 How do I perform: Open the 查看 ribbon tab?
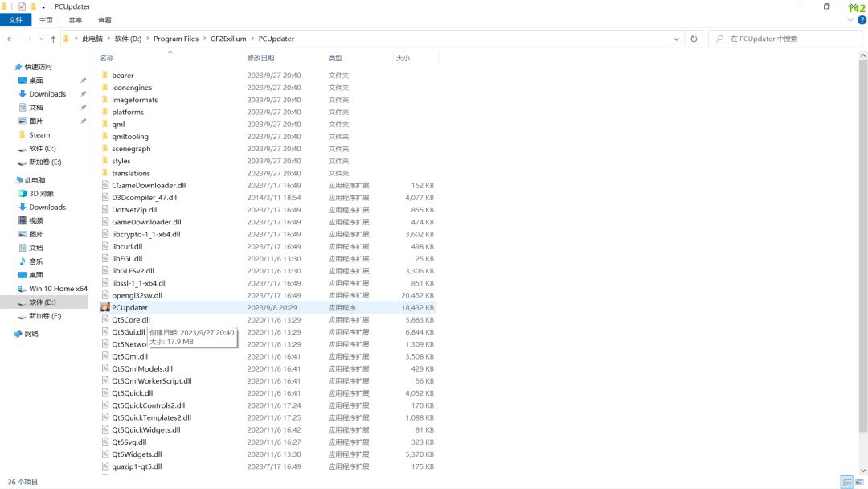[x=104, y=20]
